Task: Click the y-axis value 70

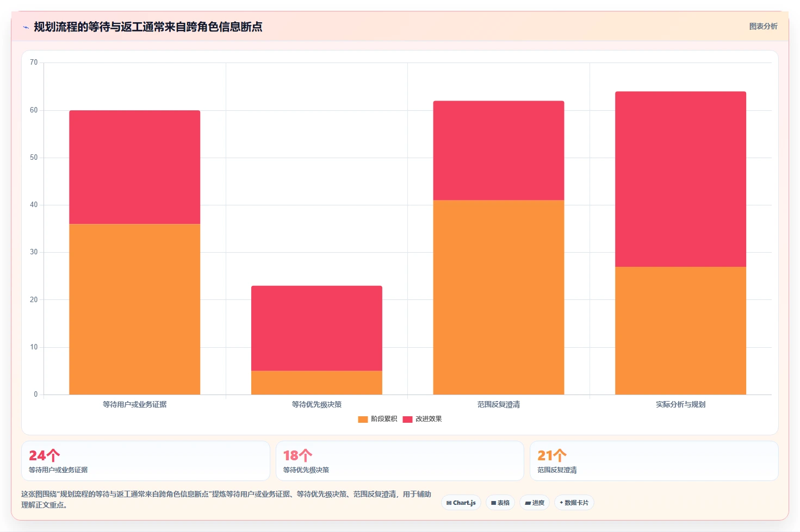Action: [x=34, y=62]
